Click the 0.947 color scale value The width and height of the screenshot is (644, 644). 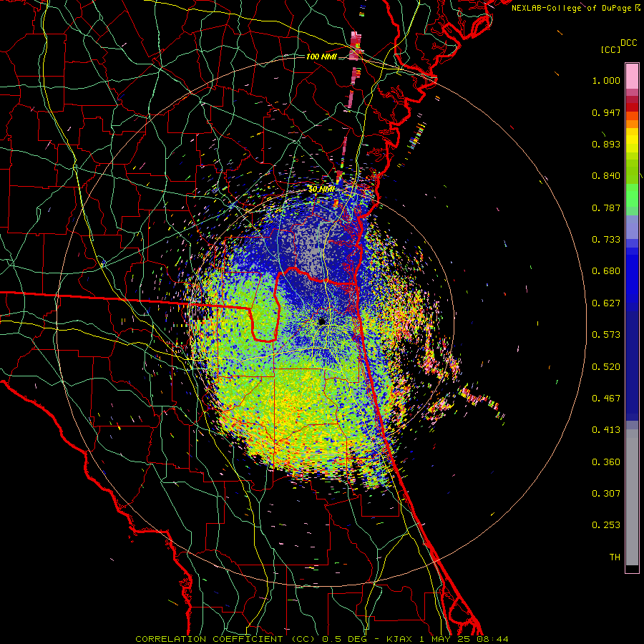click(x=606, y=112)
